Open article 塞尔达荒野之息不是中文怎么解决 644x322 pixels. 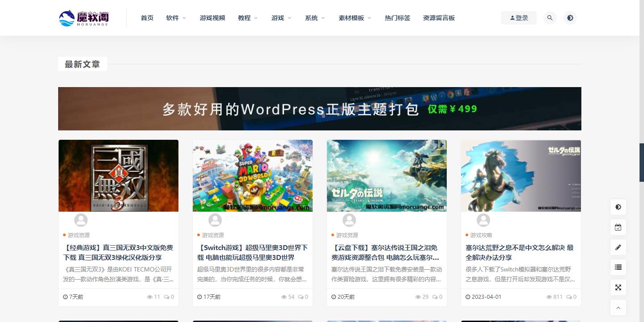pos(521,252)
